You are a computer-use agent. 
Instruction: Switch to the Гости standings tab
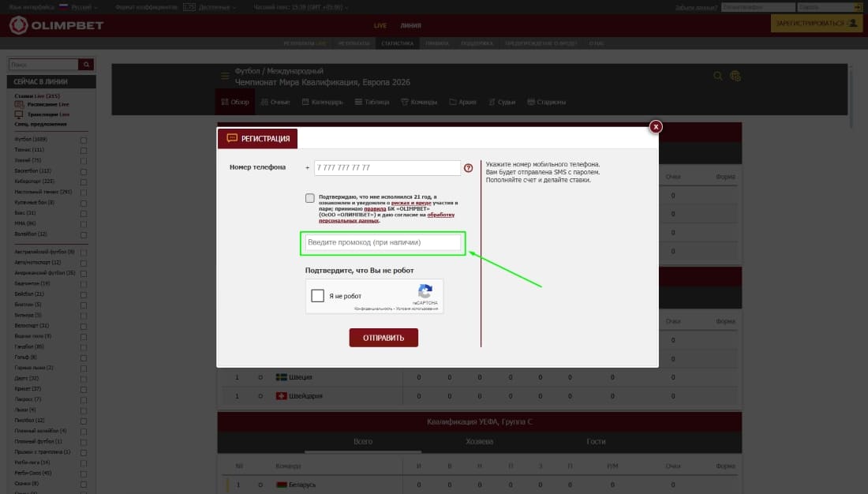click(597, 441)
